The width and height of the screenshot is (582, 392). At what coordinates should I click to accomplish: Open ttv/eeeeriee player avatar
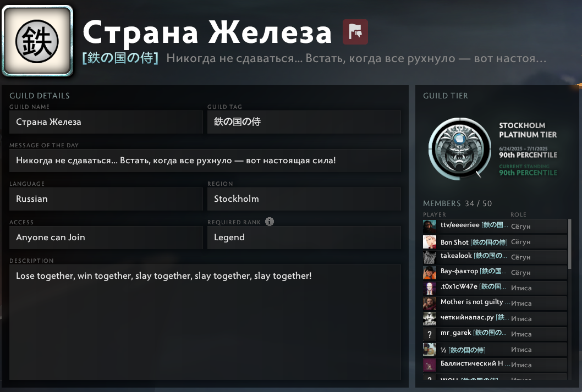click(x=430, y=226)
